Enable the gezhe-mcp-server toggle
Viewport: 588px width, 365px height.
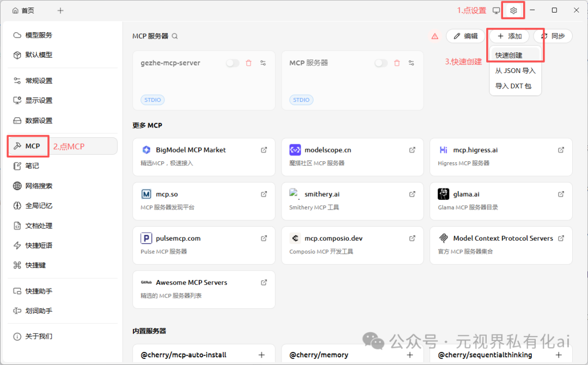[232, 63]
